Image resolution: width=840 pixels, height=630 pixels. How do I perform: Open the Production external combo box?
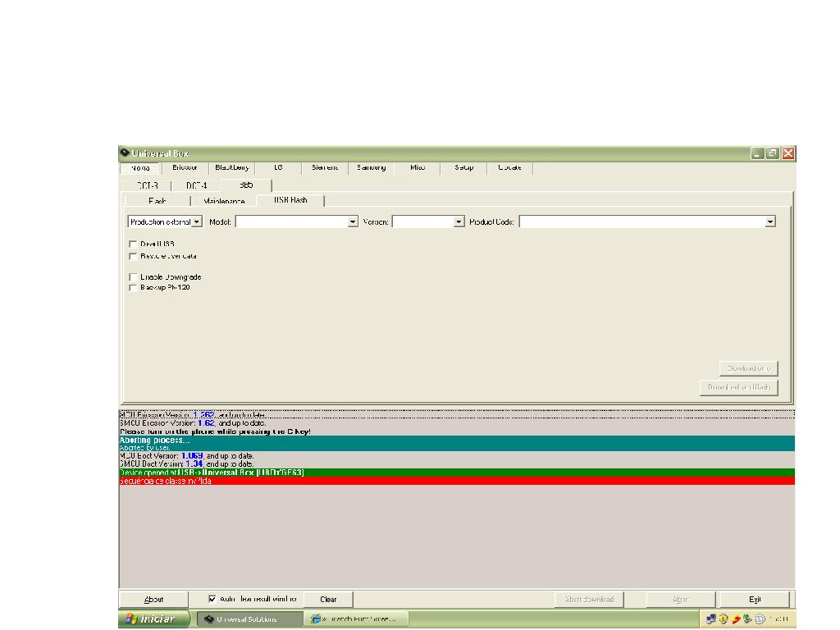coord(197,221)
